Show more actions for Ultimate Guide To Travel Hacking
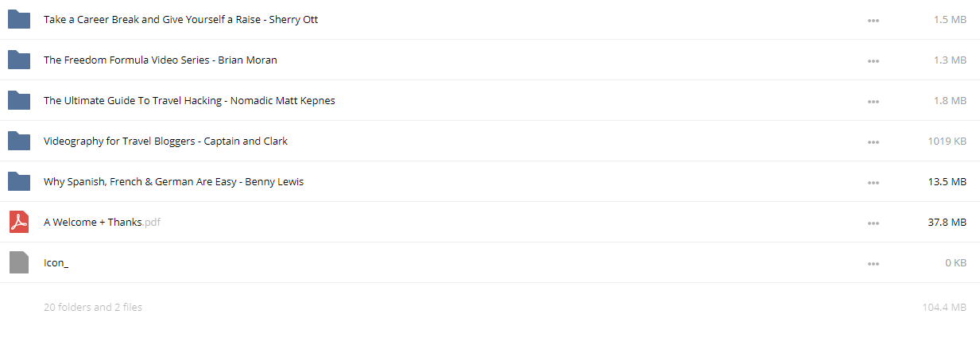 (873, 102)
